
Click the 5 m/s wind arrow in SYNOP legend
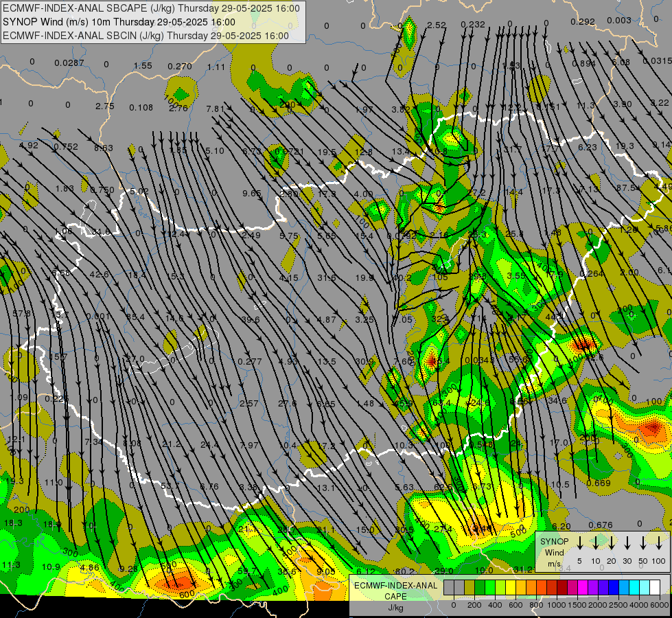579,543
